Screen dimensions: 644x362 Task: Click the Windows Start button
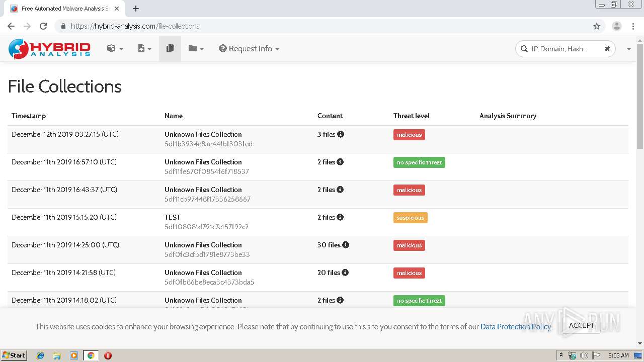pyautogui.click(x=14, y=355)
